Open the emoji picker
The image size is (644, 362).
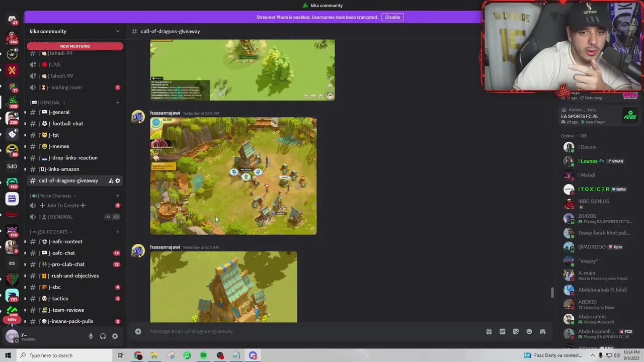[529, 331]
